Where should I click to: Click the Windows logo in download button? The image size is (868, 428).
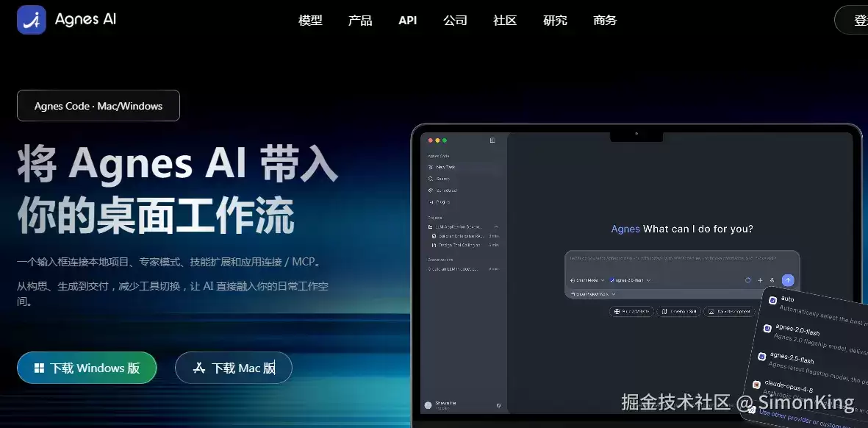click(x=39, y=368)
